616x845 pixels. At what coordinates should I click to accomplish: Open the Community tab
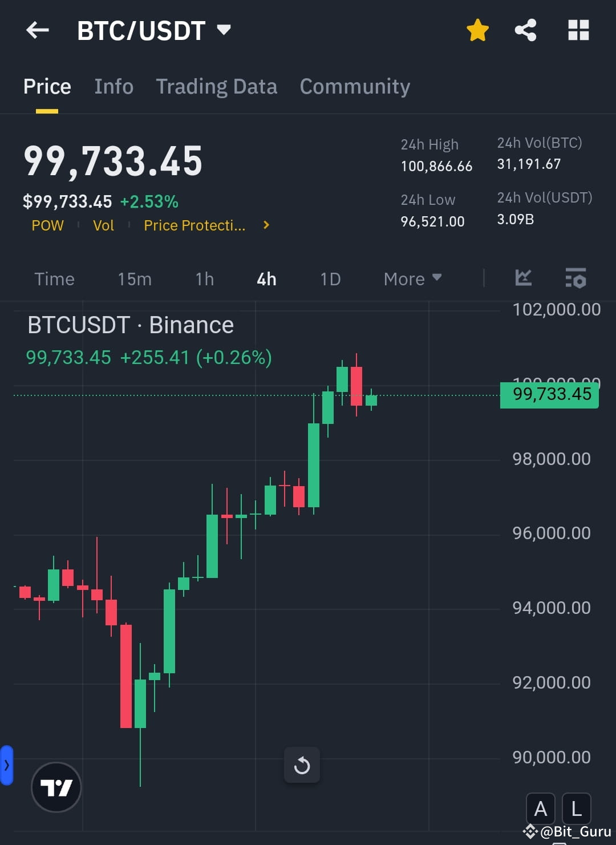(354, 86)
